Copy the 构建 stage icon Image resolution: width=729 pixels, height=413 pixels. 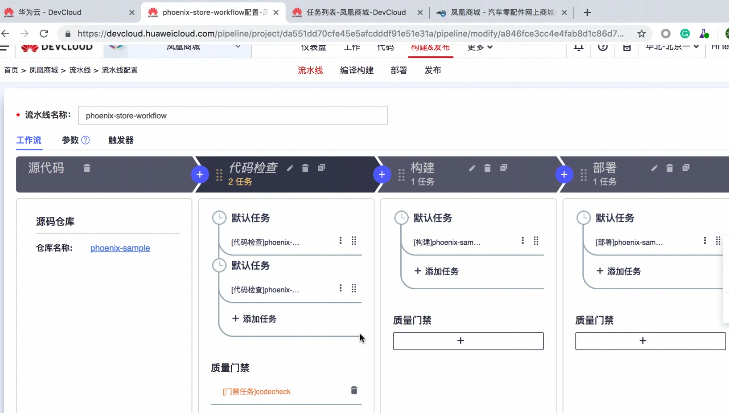point(504,167)
